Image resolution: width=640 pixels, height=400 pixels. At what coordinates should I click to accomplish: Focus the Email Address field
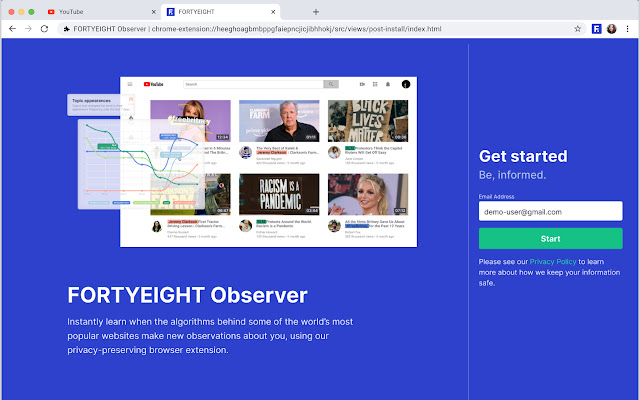pos(550,211)
